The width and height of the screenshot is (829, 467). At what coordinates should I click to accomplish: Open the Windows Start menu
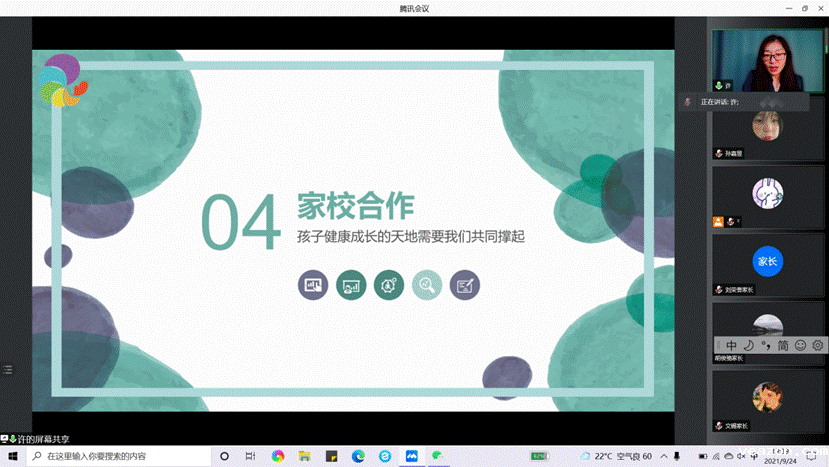13,457
